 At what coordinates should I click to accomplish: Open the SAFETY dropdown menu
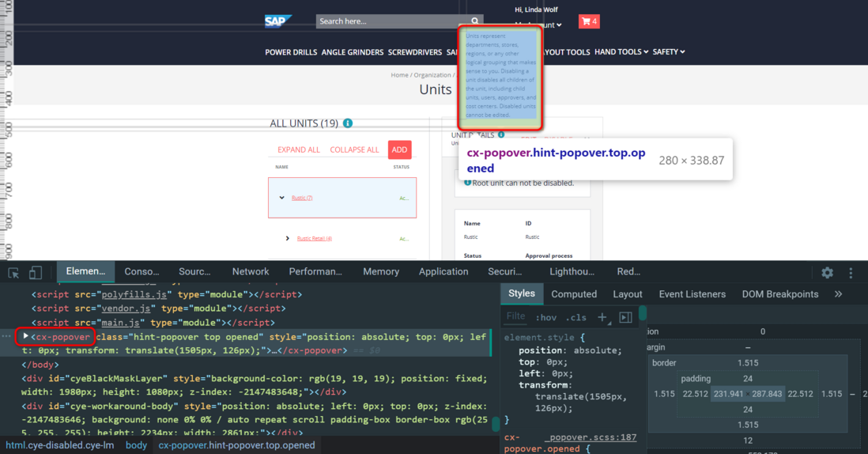669,51
